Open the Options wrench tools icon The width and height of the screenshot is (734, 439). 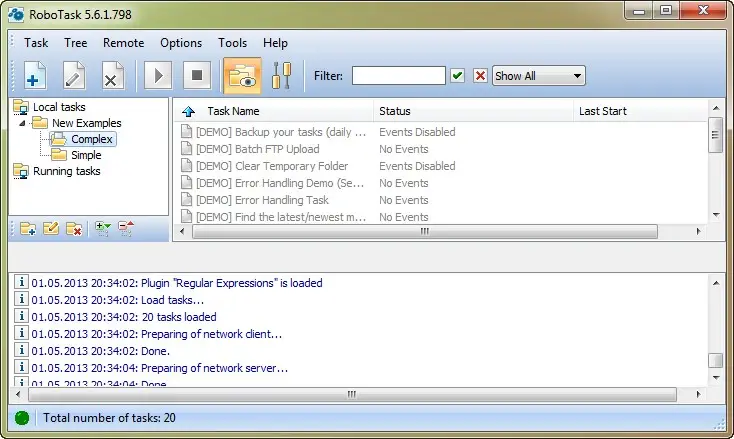pyautogui.click(x=281, y=75)
